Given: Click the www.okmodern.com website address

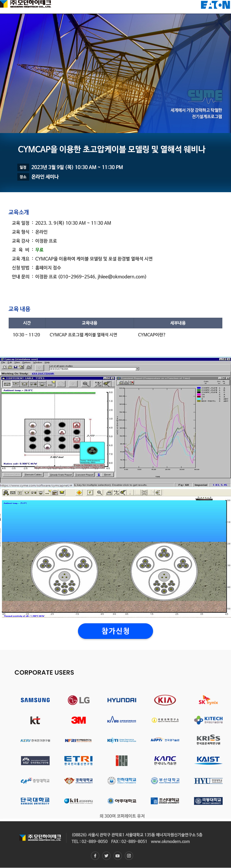Looking at the screenshot, I should coord(170,841).
